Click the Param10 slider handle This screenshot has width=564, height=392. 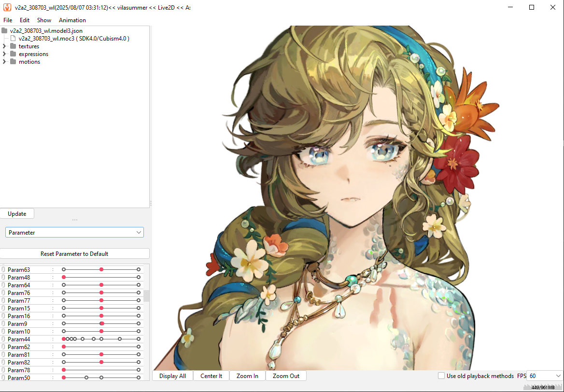[101, 331]
